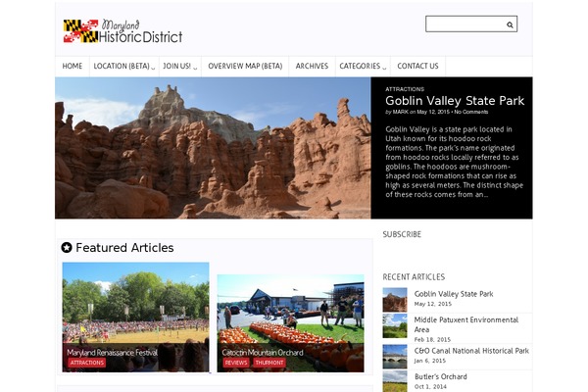The width and height of the screenshot is (588, 392).
Task: Select the Attractions label in hero panel
Action: 405,89
